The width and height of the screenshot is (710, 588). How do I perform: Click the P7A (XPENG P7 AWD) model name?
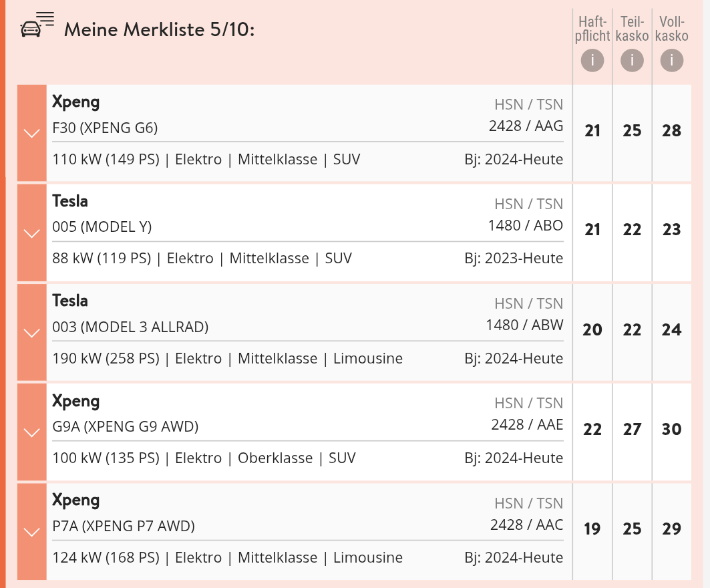124,527
